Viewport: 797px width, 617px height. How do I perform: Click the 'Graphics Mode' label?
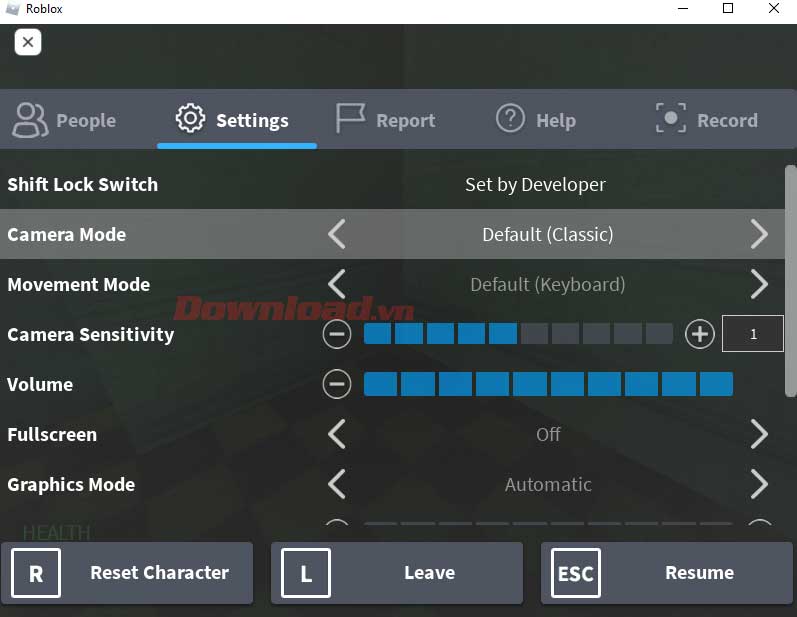71,484
